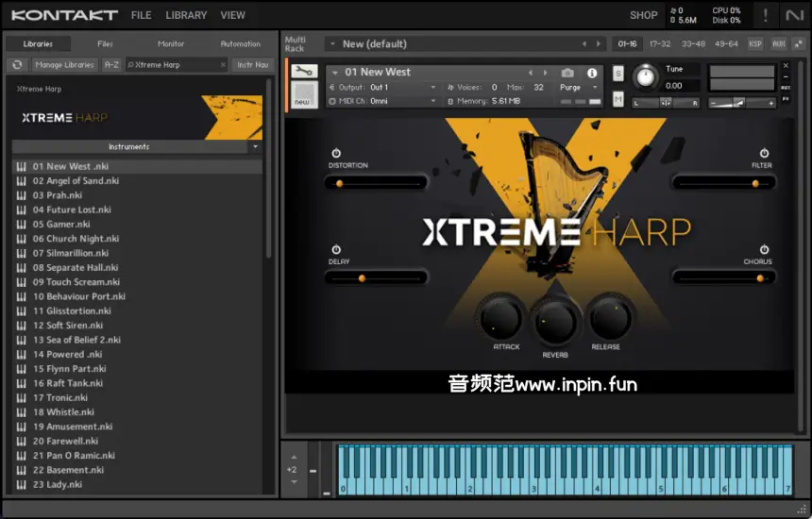812x519 pixels.
Task: Click the refresh libraries icon
Action: 17,65
